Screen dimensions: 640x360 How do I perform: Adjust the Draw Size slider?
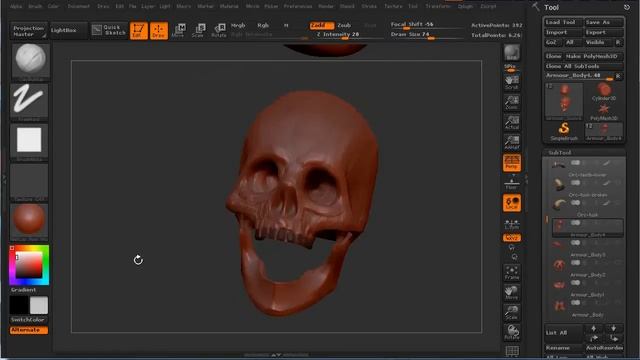point(426,35)
